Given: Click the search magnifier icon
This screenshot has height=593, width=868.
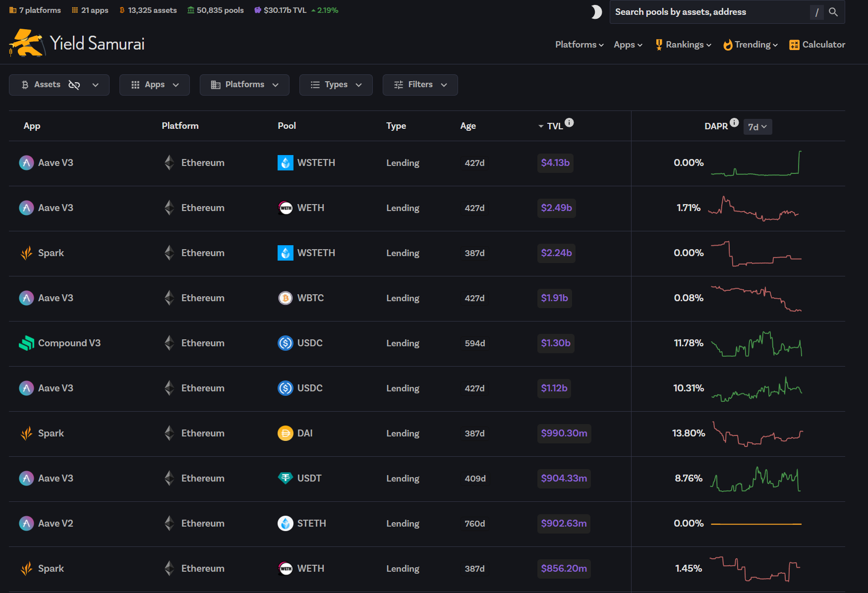Looking at the screenshot, I should tap(833, 12).
